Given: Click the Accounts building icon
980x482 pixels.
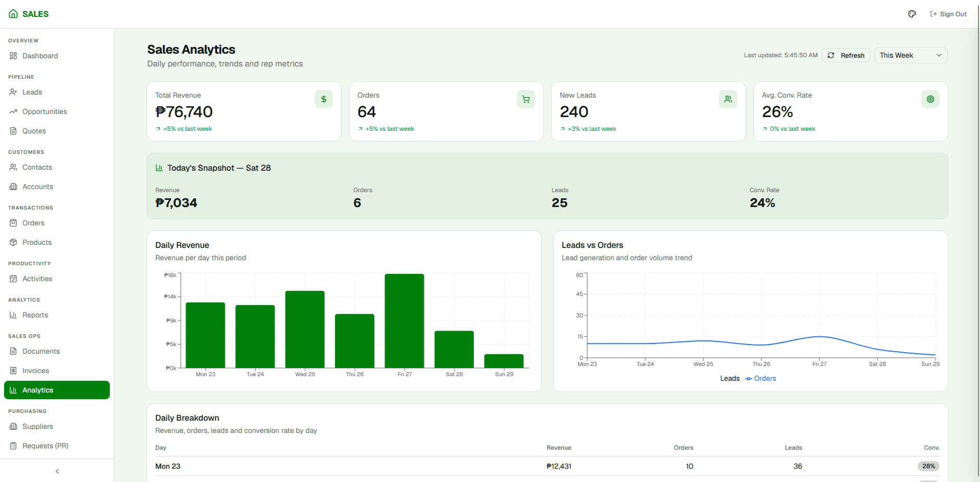Looking at the screenshot, I should [13, 187].
